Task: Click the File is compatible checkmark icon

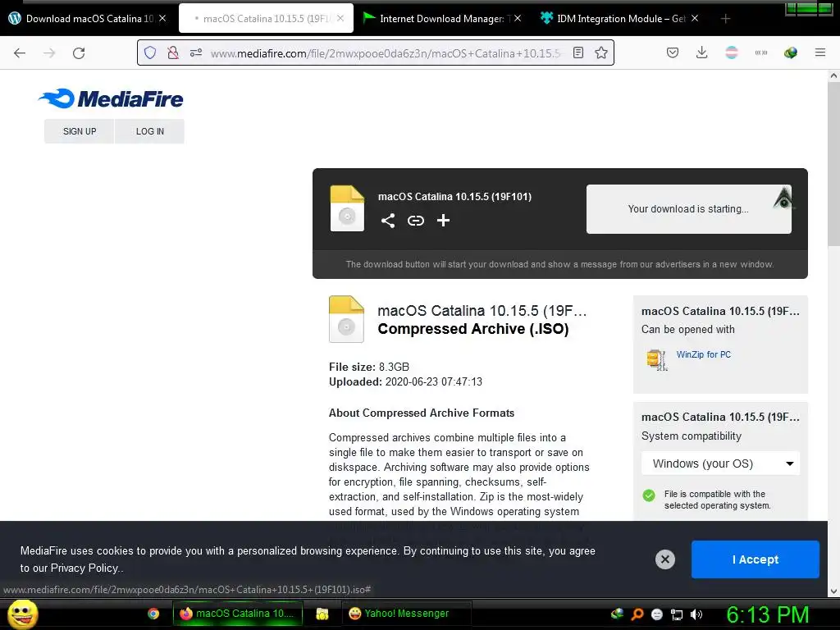Action: (649, 495)
